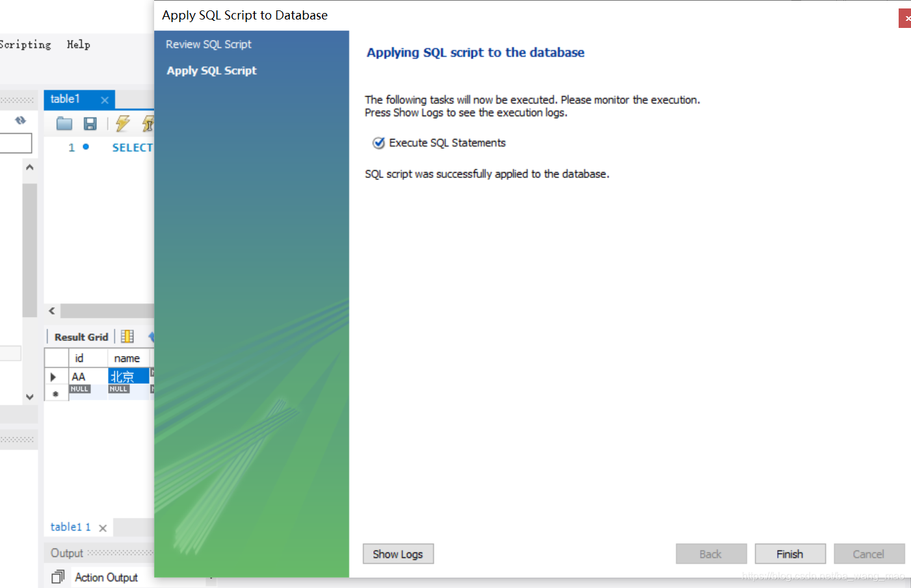
Task: Toggle the Execute SQL Statements checkmark
Action: pos(378,143)
